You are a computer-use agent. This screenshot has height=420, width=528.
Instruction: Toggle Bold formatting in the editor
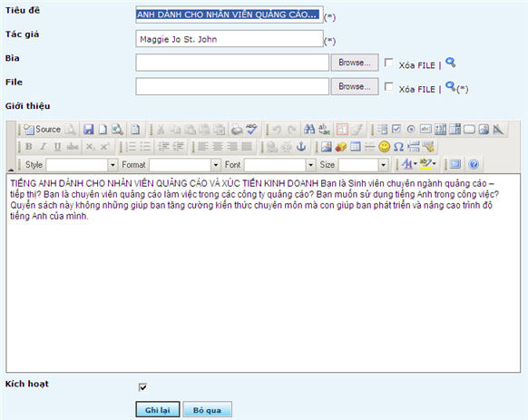29,147
